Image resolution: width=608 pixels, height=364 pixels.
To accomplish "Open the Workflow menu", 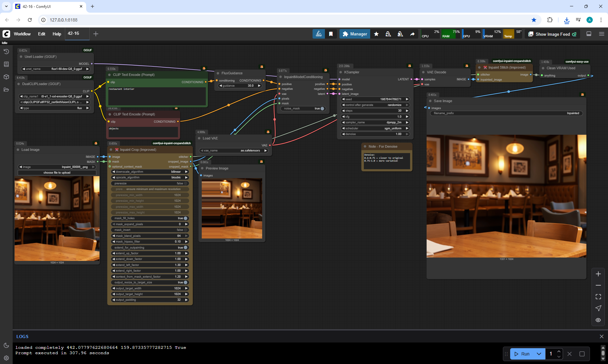I will (22, 34).
